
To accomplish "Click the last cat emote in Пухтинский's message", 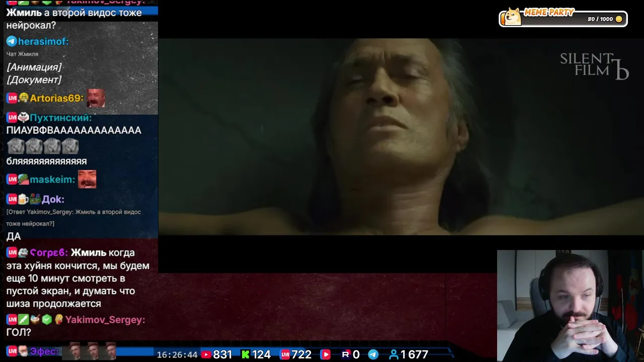I will [x=70, y=146].
